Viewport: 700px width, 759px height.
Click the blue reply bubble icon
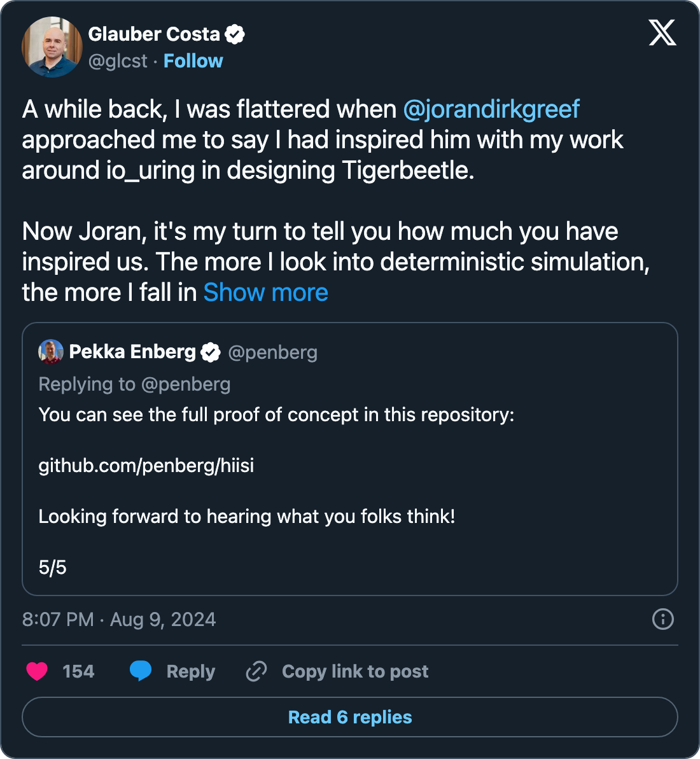pos(141,671)
